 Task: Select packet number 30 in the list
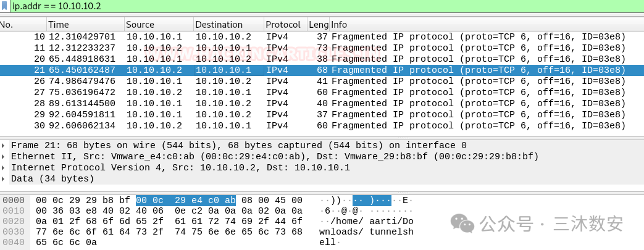click(322, 125)
